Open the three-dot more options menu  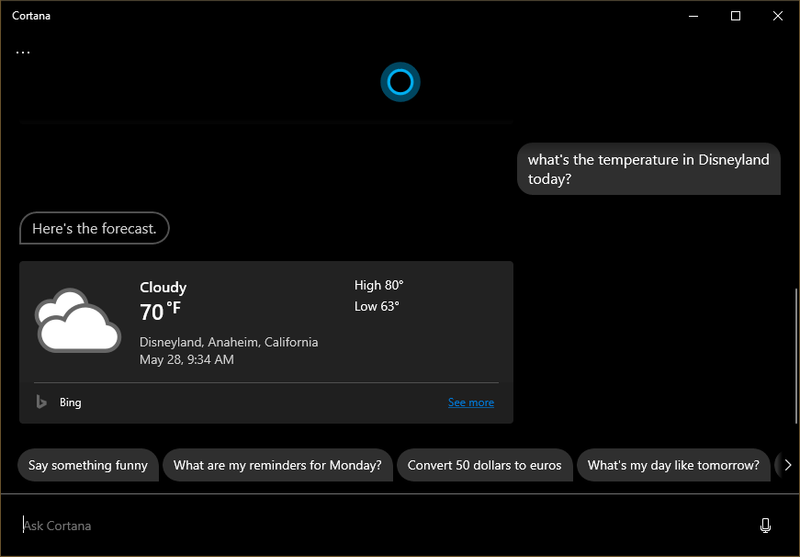pos(23,53)
